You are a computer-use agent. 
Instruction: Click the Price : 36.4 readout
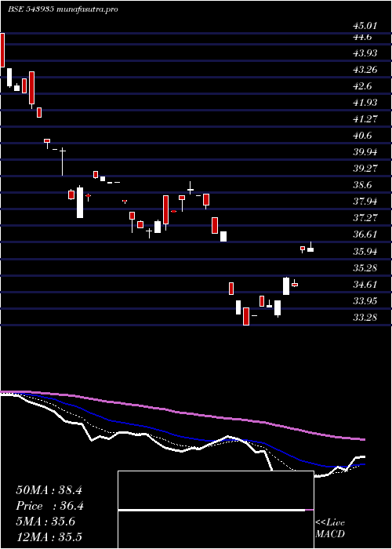pyautogui.click(x=49, y=506)
